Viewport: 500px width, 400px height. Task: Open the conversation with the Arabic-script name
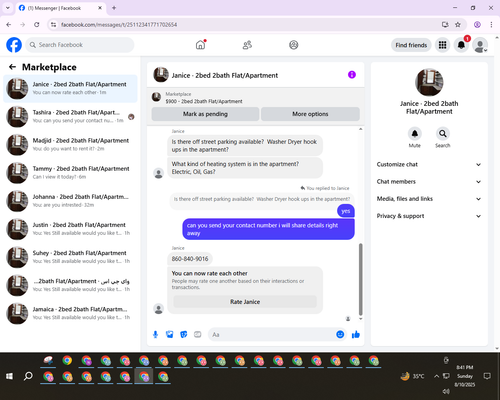point(70,285)
